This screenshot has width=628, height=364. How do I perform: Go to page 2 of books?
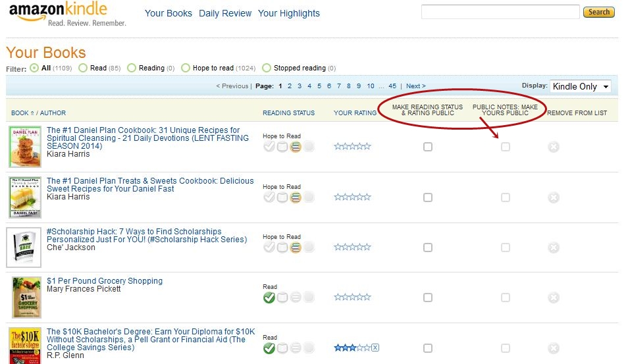tap(290, 86)
